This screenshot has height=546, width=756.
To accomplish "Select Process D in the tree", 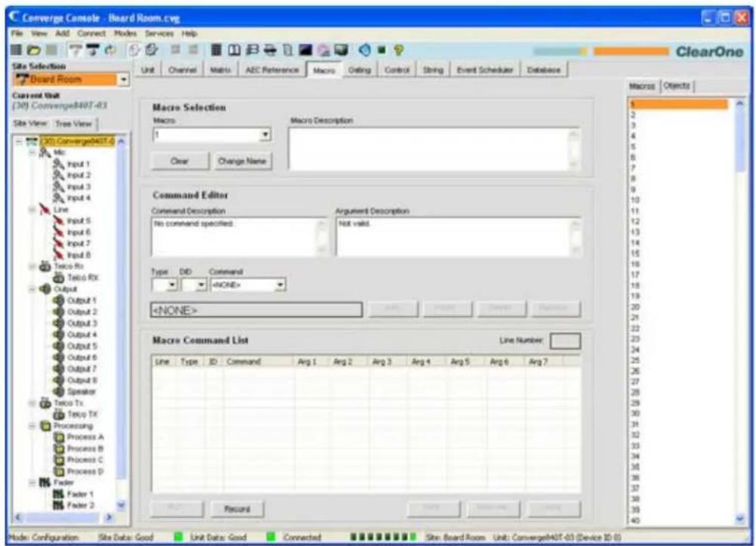I will [85, 471].
